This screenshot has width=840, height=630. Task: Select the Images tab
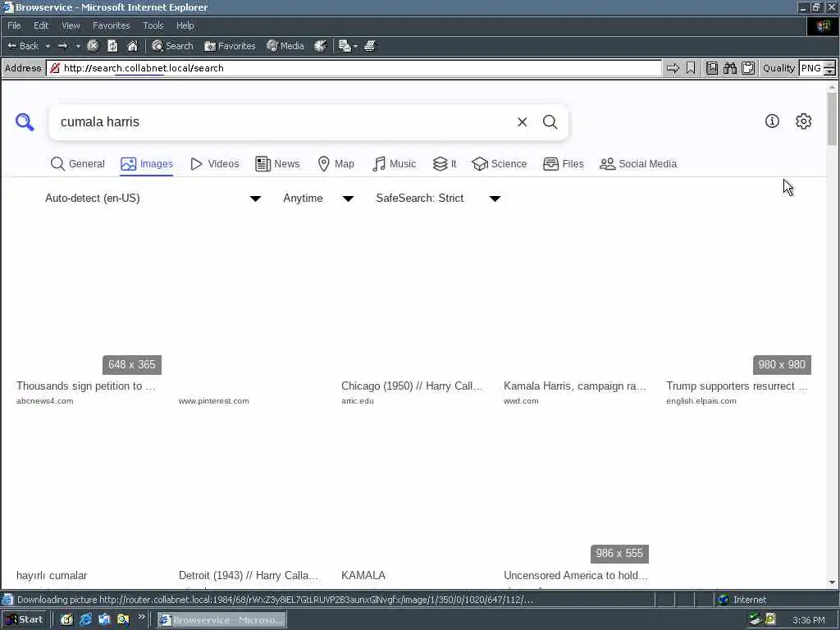click(147, 164)
